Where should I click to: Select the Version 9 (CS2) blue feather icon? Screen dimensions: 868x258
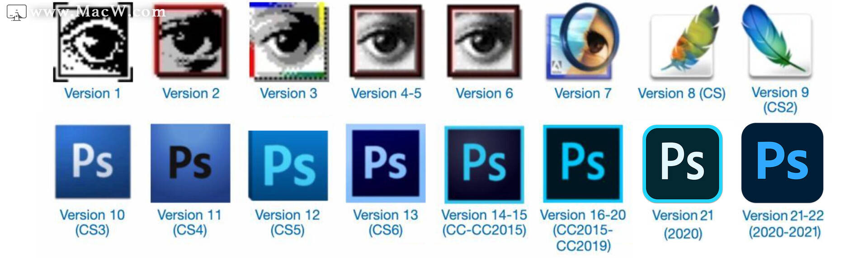click(778, 41)
